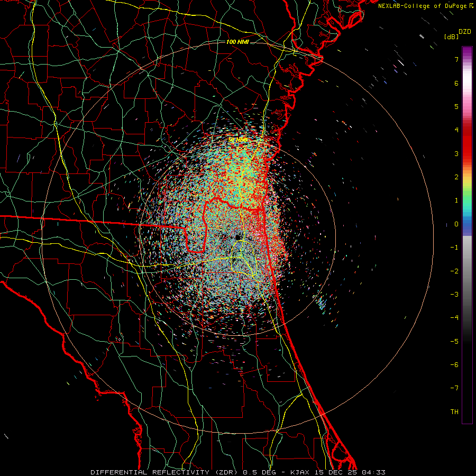476x476 pixels.
Task: Click the 1 value on the color scale
Action: [x=456, y=200]
